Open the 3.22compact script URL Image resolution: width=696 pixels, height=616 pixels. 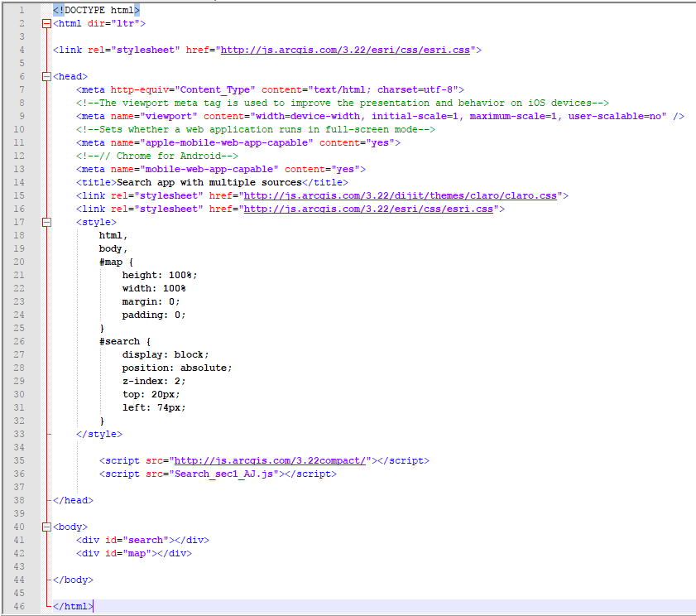[x=270, y=460]
